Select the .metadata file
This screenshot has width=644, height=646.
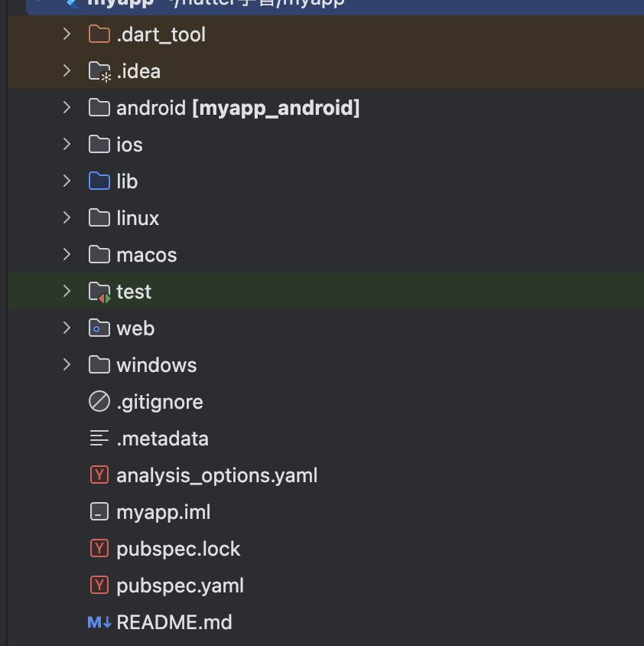(x=162, y=439)
